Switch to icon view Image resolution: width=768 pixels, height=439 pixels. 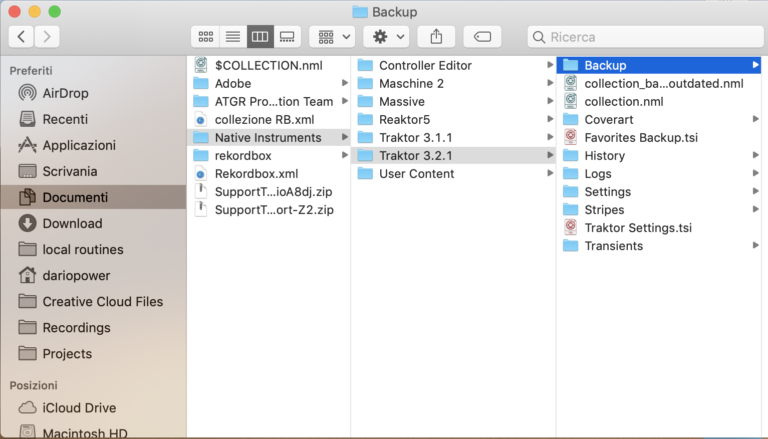205,37
